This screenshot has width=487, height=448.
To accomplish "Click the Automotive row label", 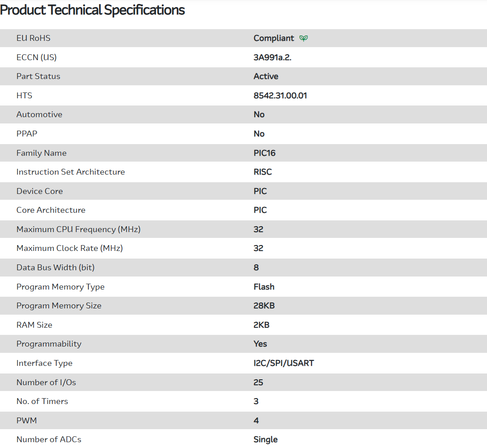I will pos(39,114).
